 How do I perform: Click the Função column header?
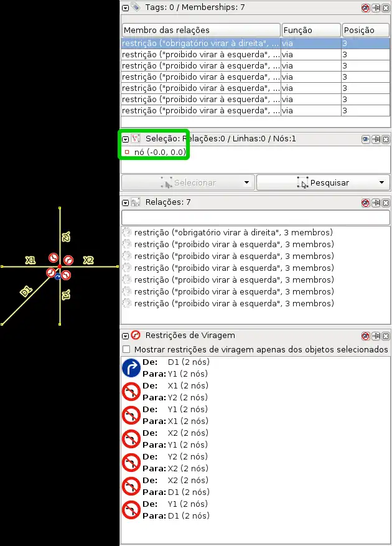pos(310,30)
